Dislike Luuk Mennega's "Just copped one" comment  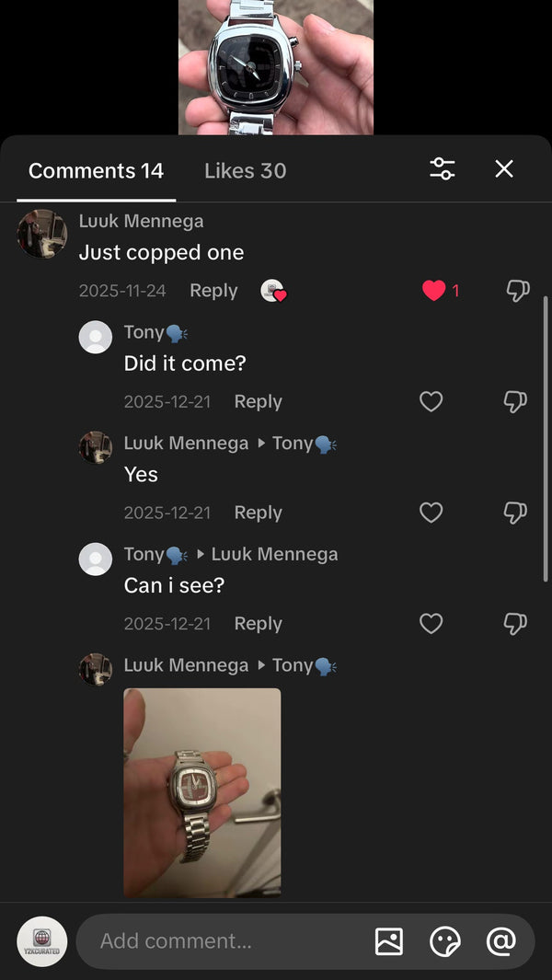(517, 291)
